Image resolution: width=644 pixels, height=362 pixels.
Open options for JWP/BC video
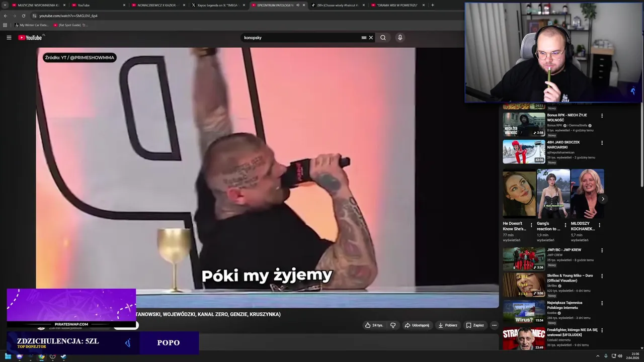(602, 250)
